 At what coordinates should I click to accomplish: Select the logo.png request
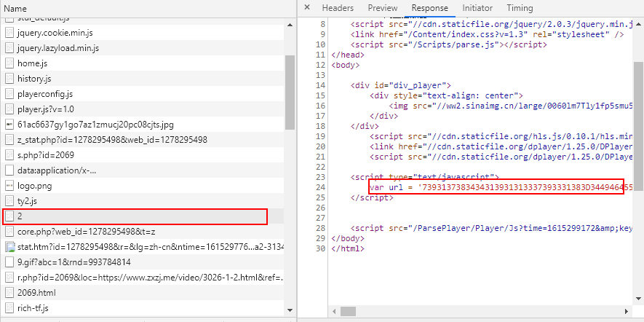point(143,186)
